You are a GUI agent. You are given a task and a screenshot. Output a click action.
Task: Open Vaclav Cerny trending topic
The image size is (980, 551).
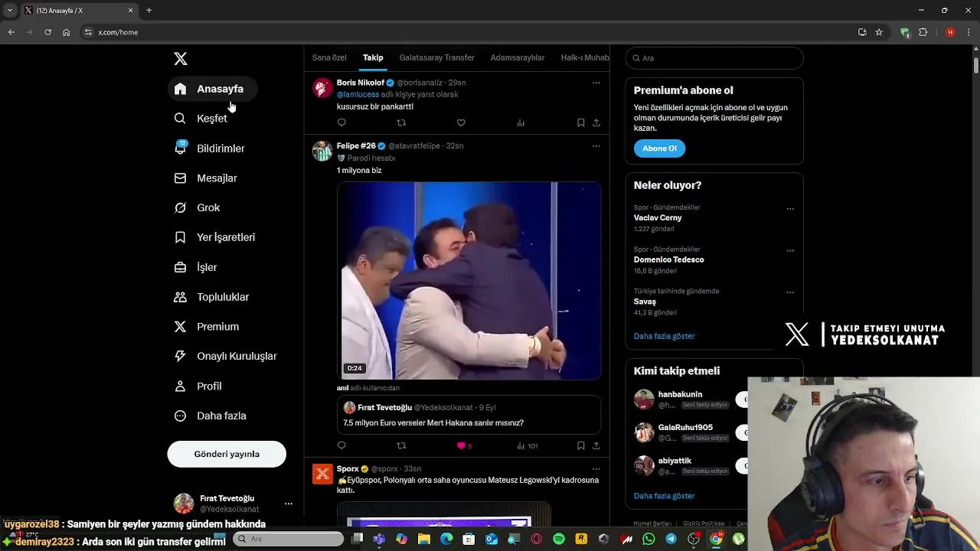(x=658, y=218)
